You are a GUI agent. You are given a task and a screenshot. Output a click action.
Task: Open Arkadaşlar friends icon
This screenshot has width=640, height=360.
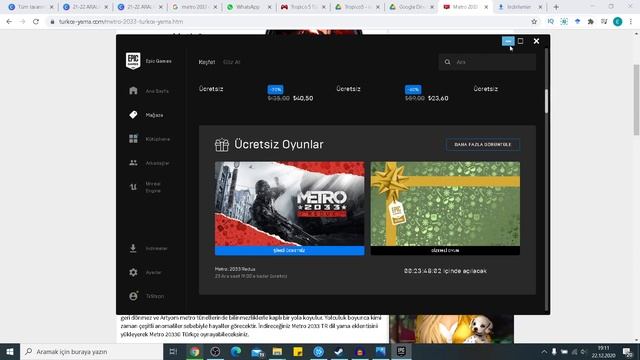tap(133, 163)
